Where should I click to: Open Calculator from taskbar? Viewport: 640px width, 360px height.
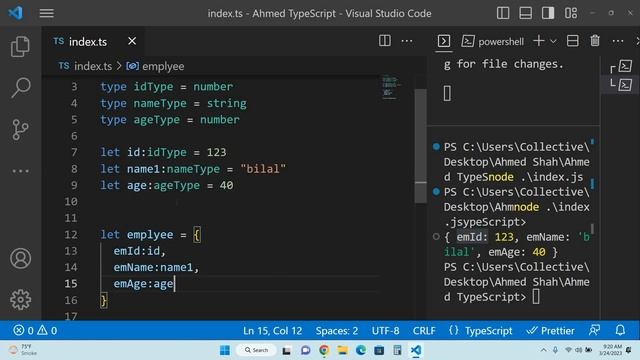point(397,350)
